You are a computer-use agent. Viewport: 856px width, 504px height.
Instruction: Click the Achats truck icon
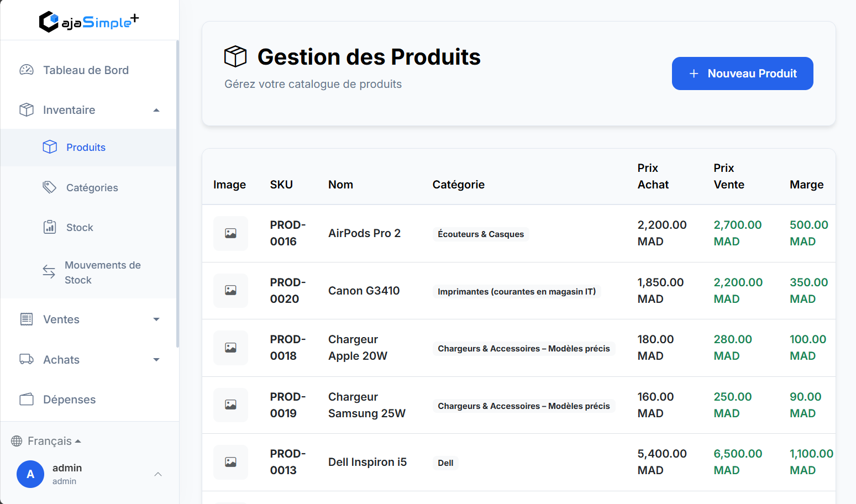pyautogui.click(x=27, y=359)
